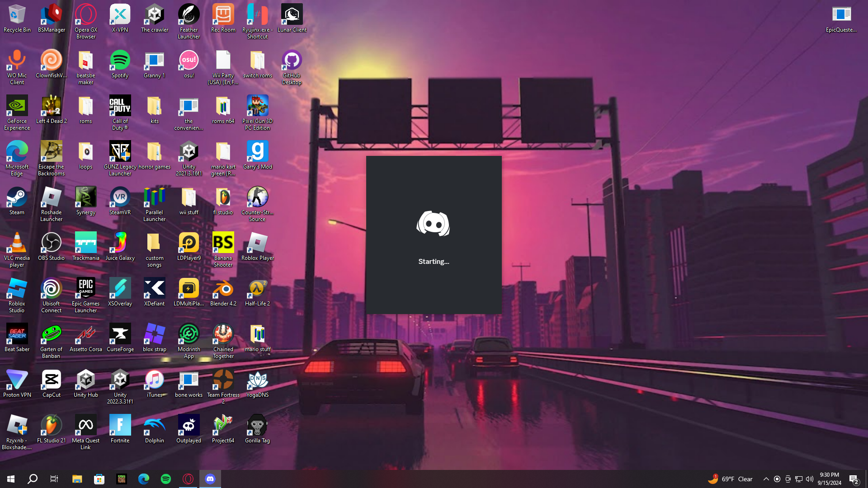Open the weather widget showing 69°F

(x=730, y=479)
